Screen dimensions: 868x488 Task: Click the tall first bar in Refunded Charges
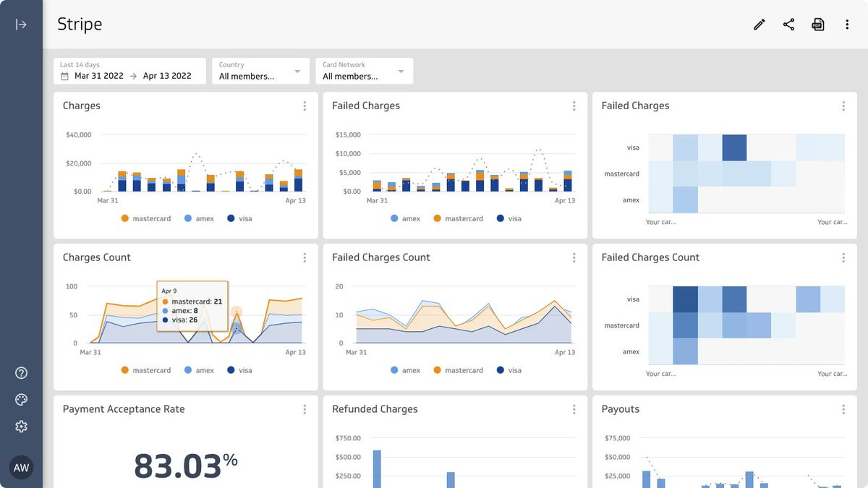click(x=377, y=468)
